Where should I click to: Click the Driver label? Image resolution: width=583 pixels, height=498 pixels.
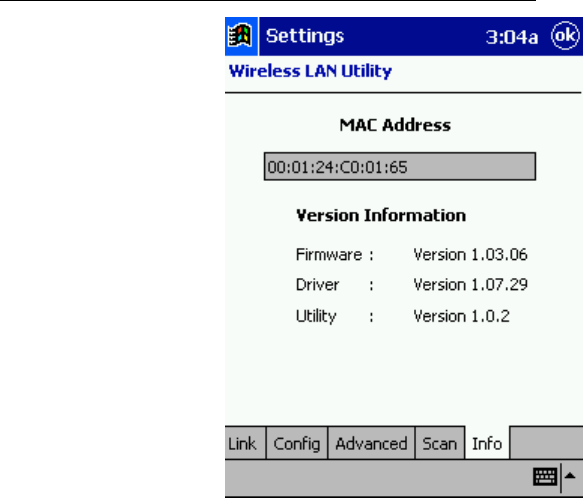(317, 285)
